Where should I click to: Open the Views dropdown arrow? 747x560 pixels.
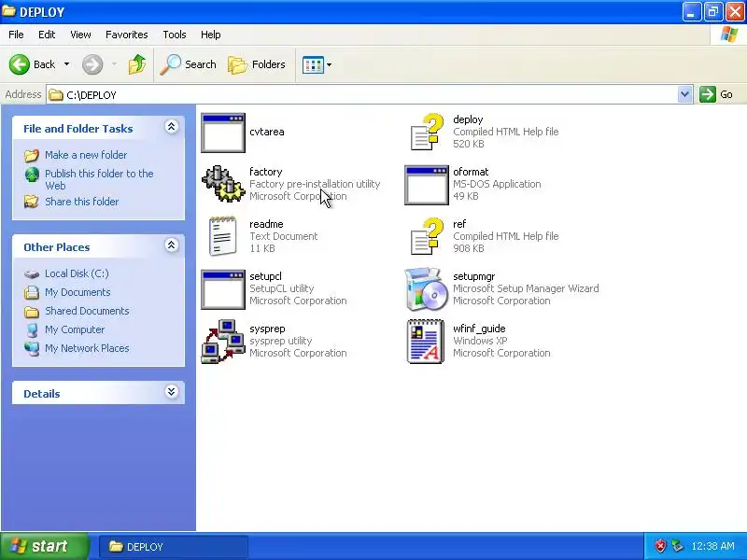tap(329, 64)
